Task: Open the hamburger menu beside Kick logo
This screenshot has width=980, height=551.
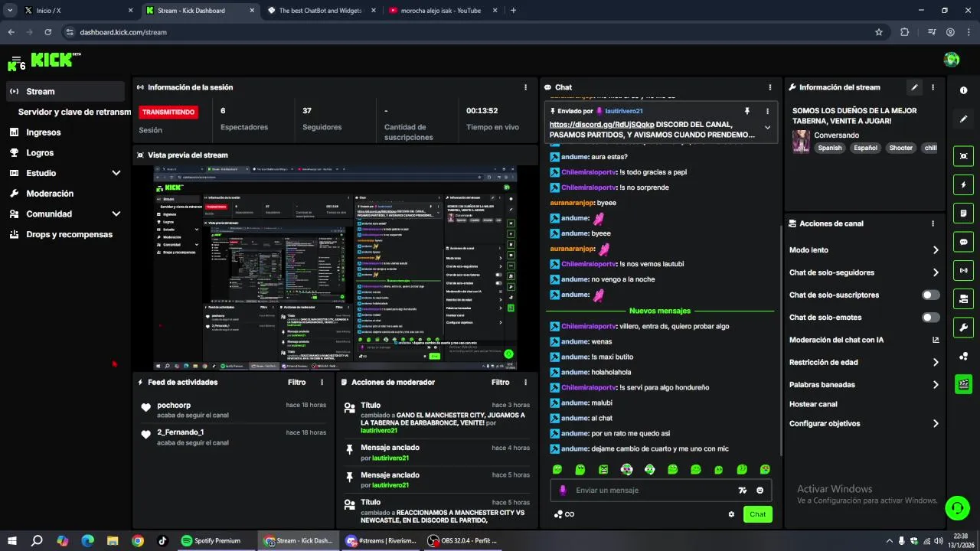Action: tap(16, 60)
